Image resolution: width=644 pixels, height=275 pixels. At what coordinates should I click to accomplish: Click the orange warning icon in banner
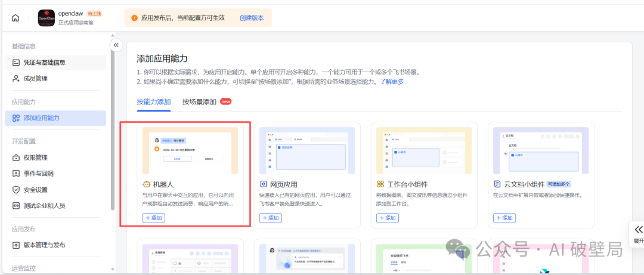coord(134,18)
